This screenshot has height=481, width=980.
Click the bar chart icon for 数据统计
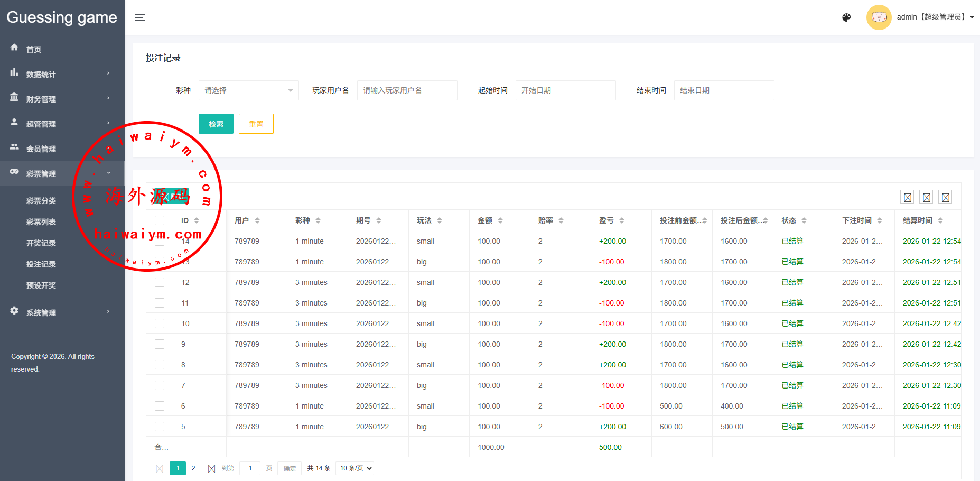[14, 72]
